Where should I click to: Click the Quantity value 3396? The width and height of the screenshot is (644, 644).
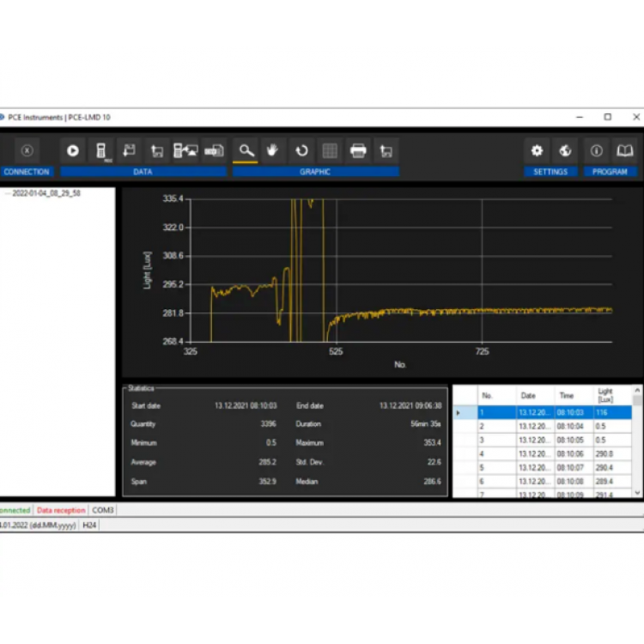tap(268, 424)
